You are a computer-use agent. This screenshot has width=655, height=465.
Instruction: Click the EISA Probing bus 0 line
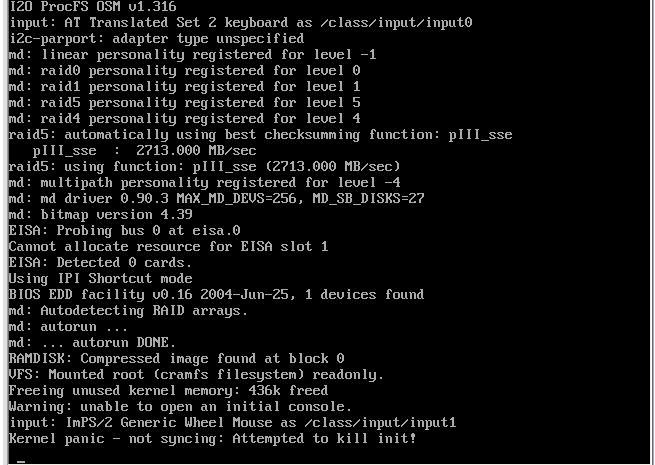pos(124,231)
